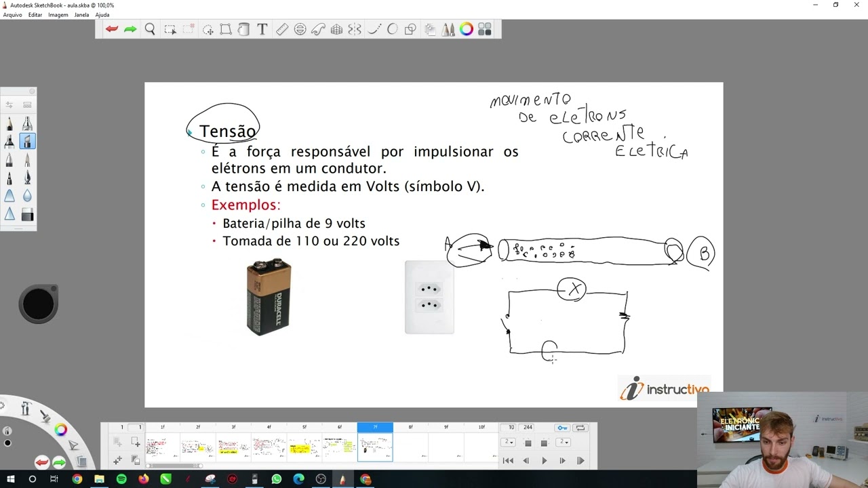Image resolution: width=868 pixels, height=488 pixels.
Task: Open the Layer editor
Action: click(430, 29)
